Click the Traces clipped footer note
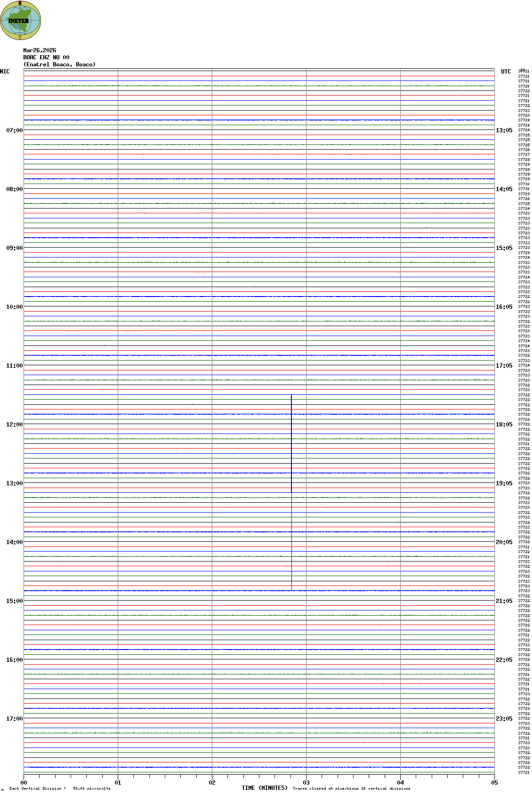Viewport: 532px width, 795px height. click(351, 788)
